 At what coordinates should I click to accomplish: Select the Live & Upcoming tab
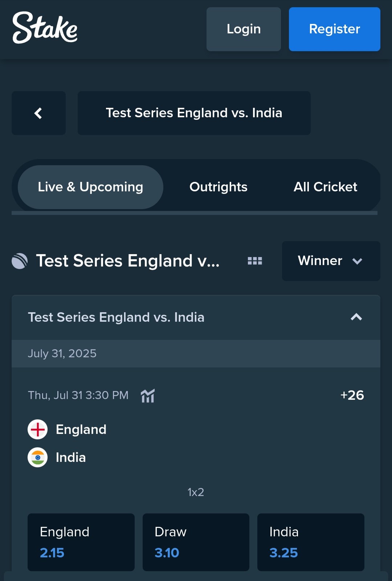pos(90,187)
